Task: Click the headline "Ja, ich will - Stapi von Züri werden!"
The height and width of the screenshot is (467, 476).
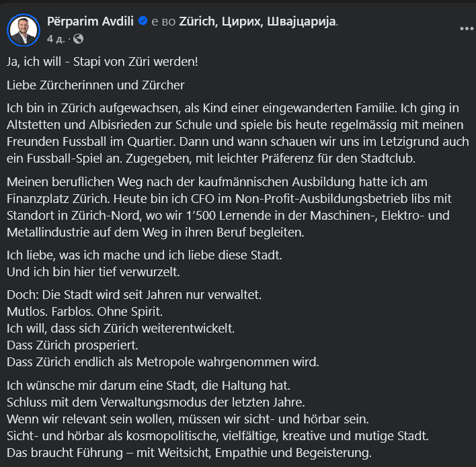Action: pos(103,62)
